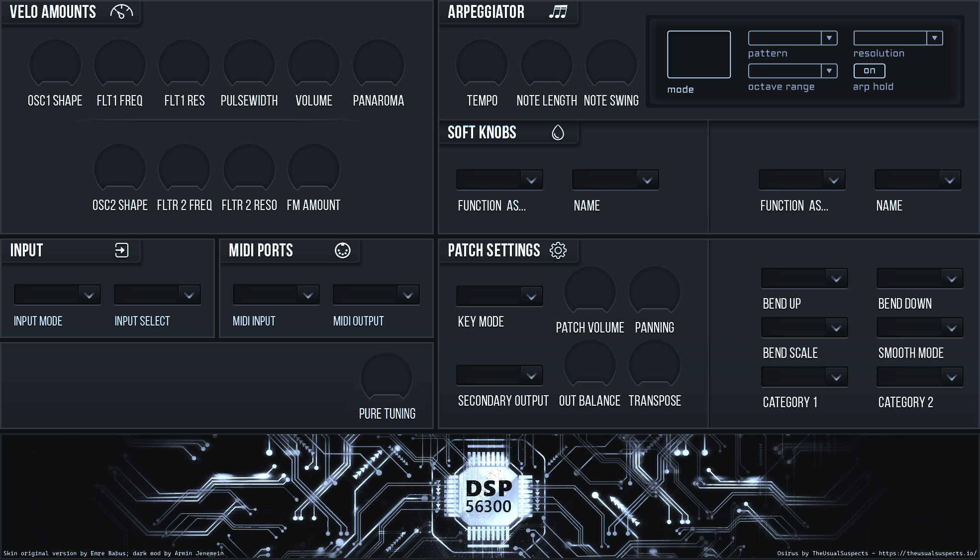
Task: Click the speedometer icon beside Velo Amounts
Action: point(121,11)
